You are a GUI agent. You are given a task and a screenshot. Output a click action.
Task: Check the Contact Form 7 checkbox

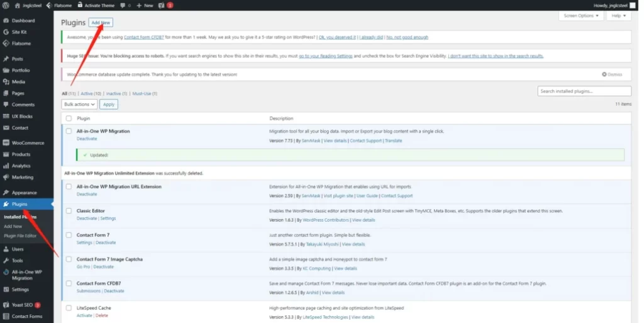click(69, 235)
